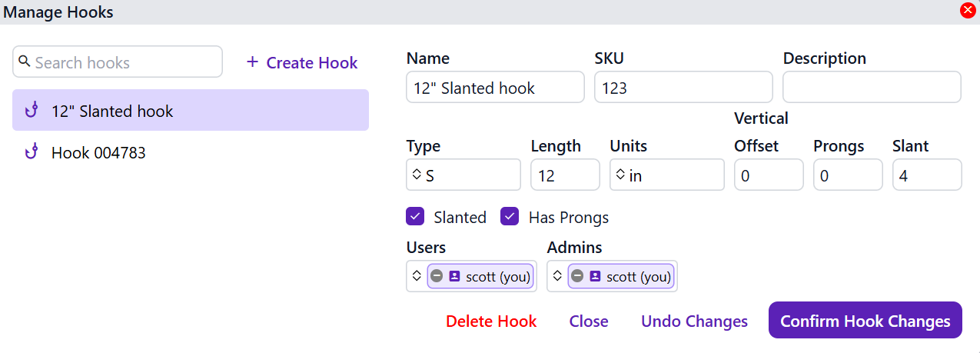Screen dimensions: 980x353
Task: Click the person icon in Admins chip
Action: click(595, 276)
